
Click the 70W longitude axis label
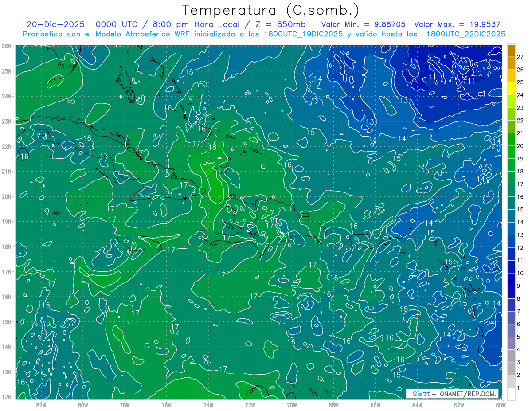(292, 405)
